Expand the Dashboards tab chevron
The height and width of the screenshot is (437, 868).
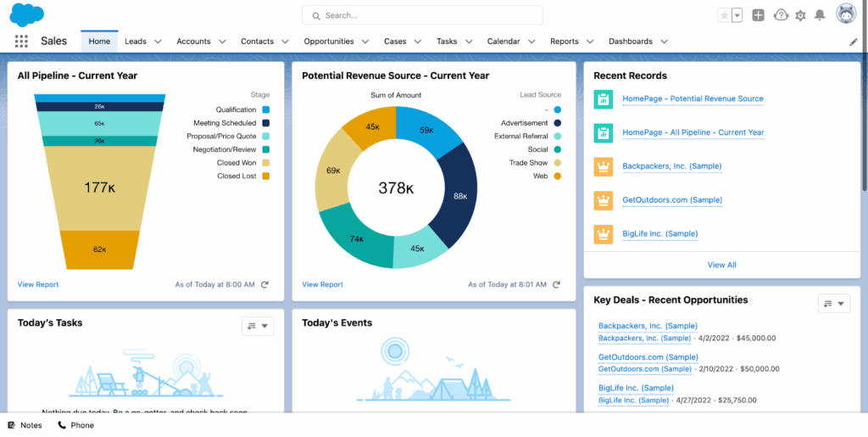[x=665, y=42]
